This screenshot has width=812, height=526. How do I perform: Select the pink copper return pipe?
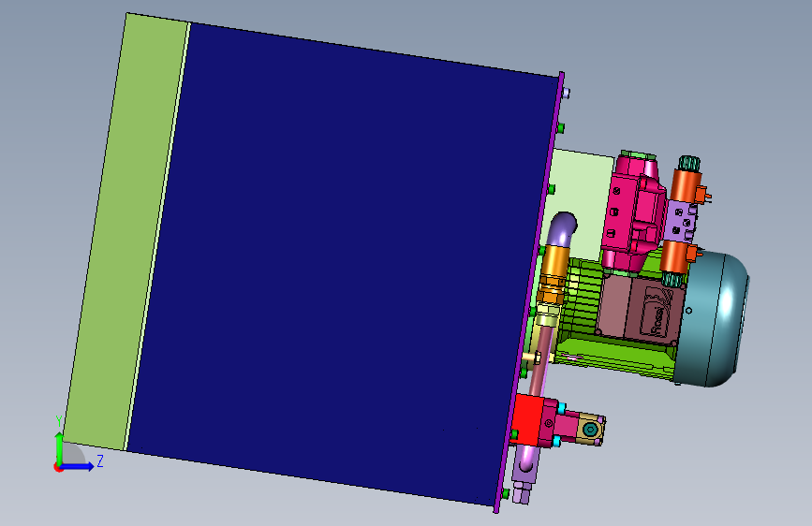539,359
